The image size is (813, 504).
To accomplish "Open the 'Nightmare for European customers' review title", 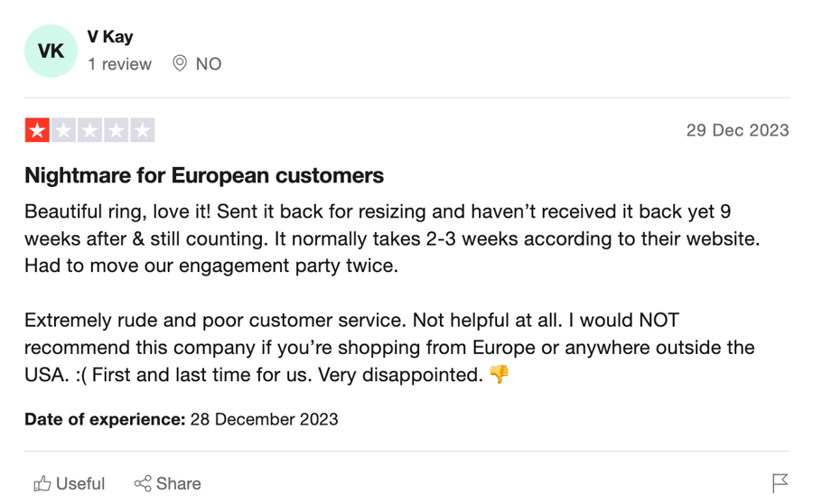I will click(204, 175).
